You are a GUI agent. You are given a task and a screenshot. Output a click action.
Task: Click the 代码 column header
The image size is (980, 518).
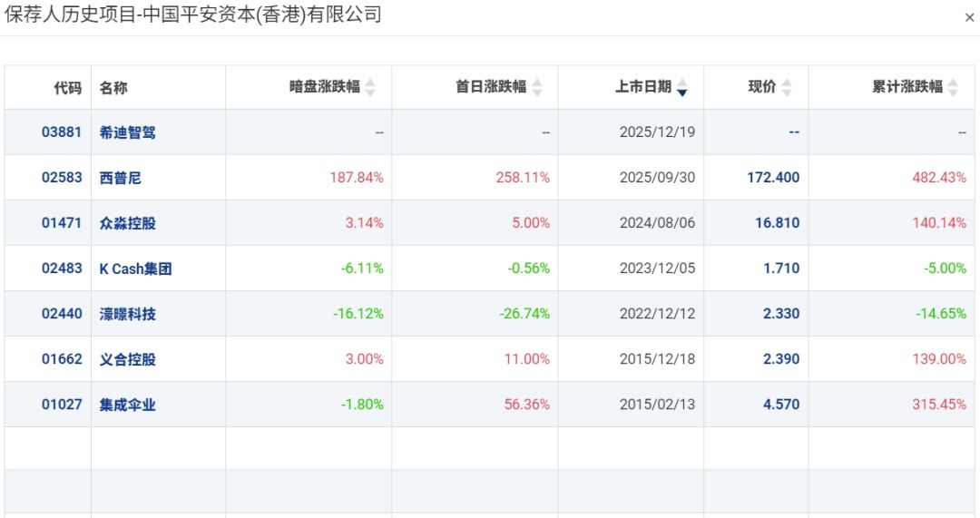tap(67, 87)
